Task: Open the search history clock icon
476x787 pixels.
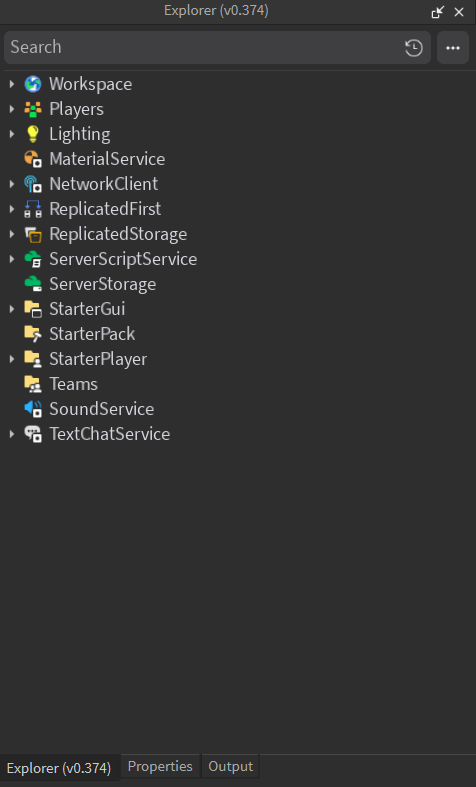Action: tap(414, 48)
